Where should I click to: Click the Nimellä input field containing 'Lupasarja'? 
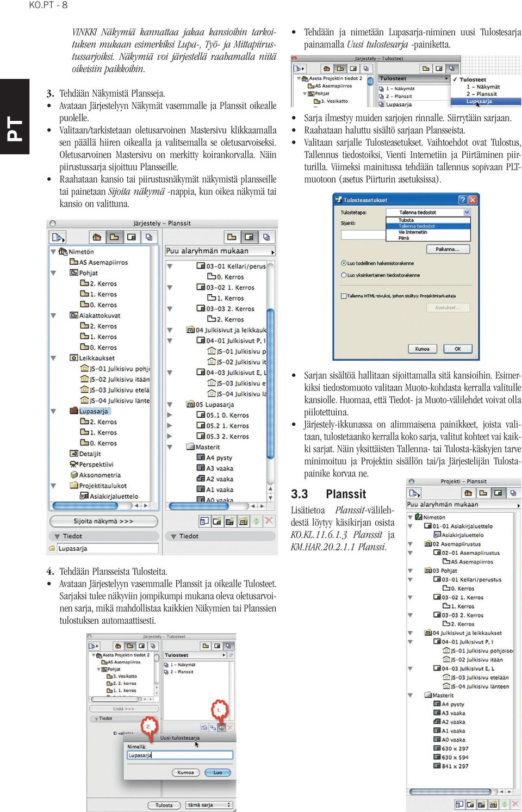[x=180, y=755]
